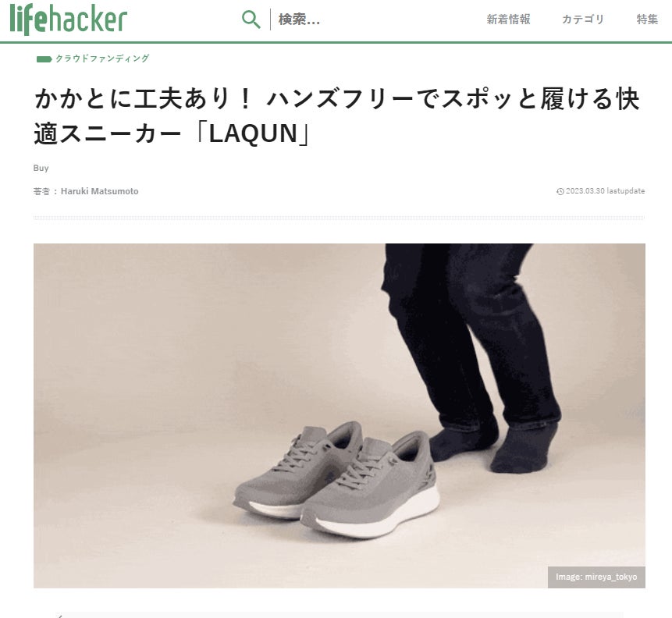The height and width of the screenshot is (618, 672).
Task: Click the 2023.03.30 lastupdate timestamp
Action: tap(605, 191)
